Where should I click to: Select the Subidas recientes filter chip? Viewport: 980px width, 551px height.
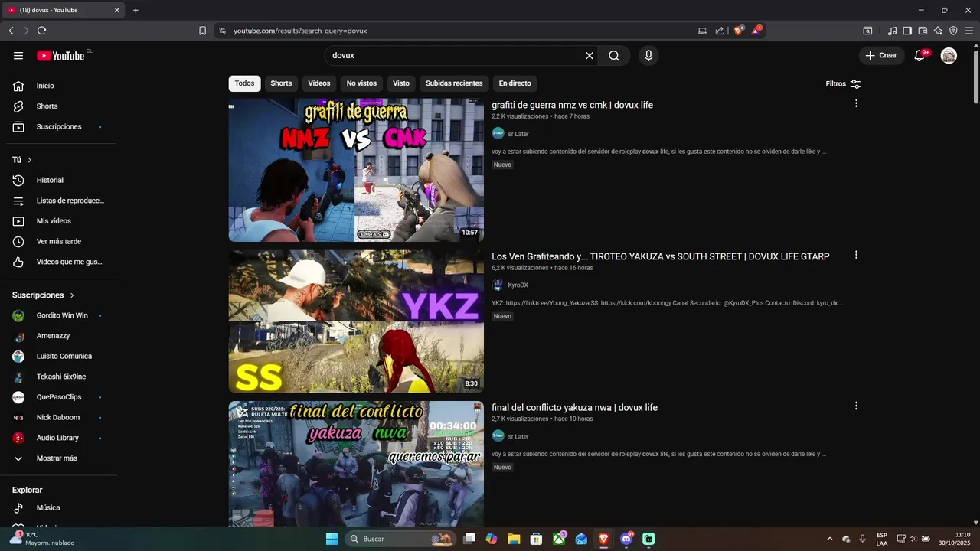point(454,83)
